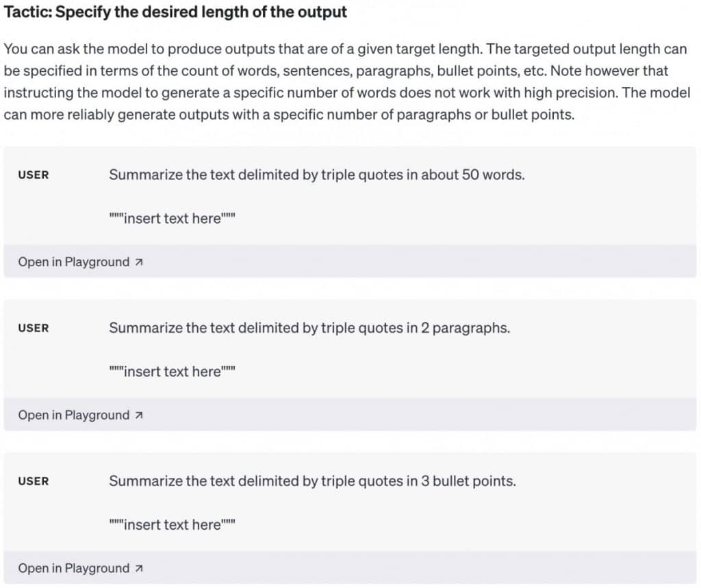
Task: Click 'insert text here' placeholder in third example
Action: 172,524
